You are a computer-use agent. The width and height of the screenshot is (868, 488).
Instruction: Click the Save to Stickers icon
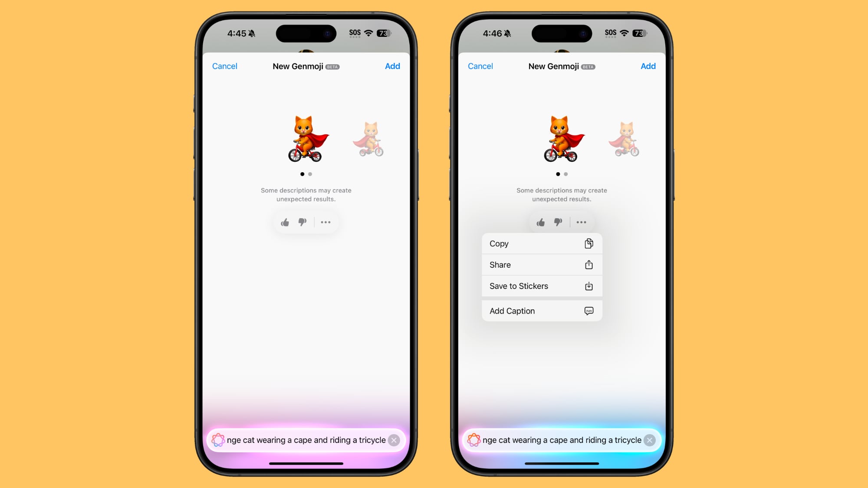point(589,286)
